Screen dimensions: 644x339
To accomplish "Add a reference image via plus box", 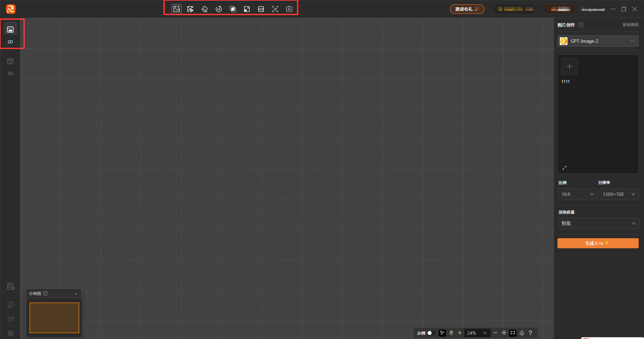I will (x=569, y=67).
